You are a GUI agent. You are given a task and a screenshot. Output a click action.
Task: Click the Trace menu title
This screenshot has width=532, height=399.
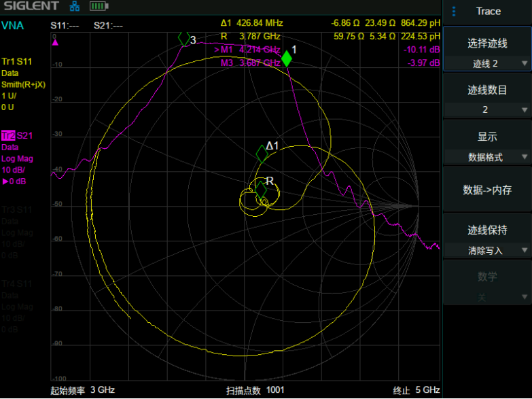tap(488, 12)
